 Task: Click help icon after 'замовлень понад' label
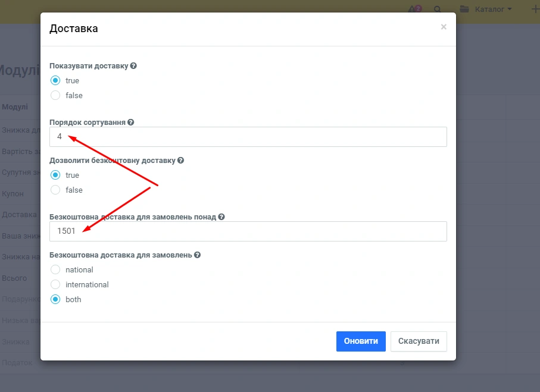221,217
